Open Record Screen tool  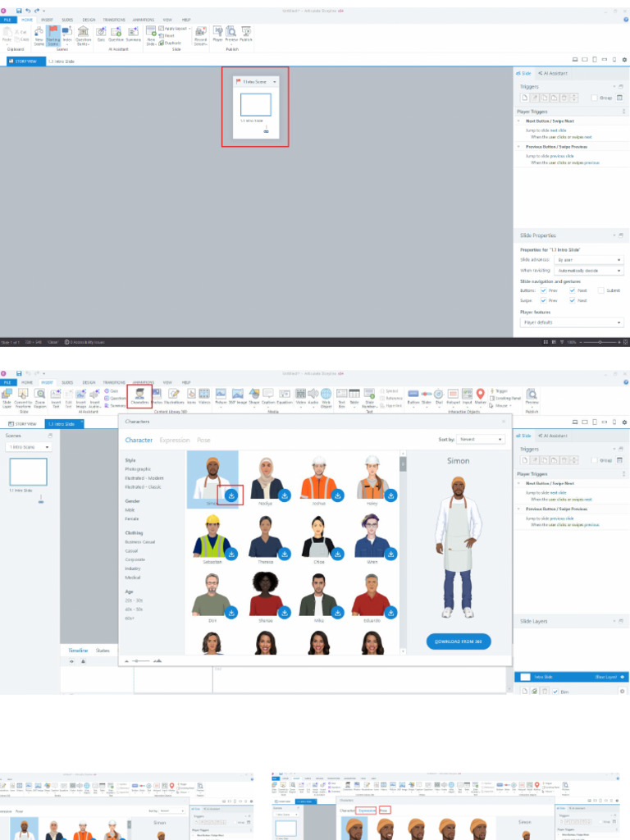199,35
